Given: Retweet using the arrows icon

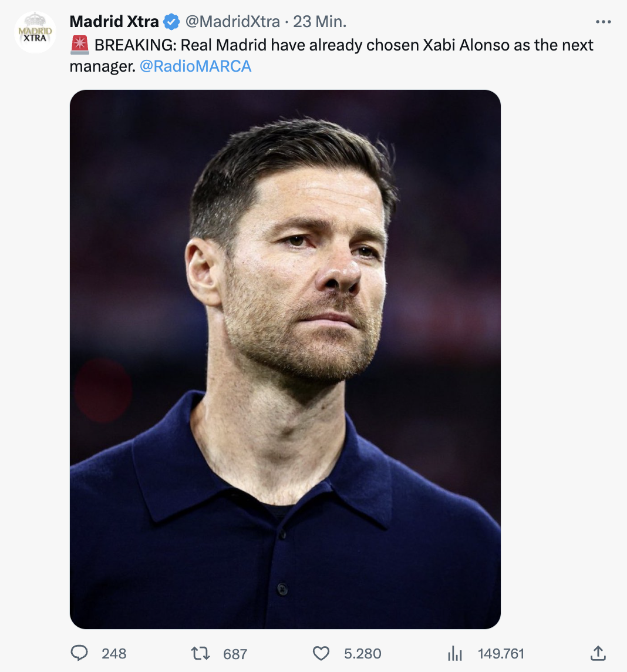Looking at the screenshot, I should pyautogui.click(x=201, y=653).
